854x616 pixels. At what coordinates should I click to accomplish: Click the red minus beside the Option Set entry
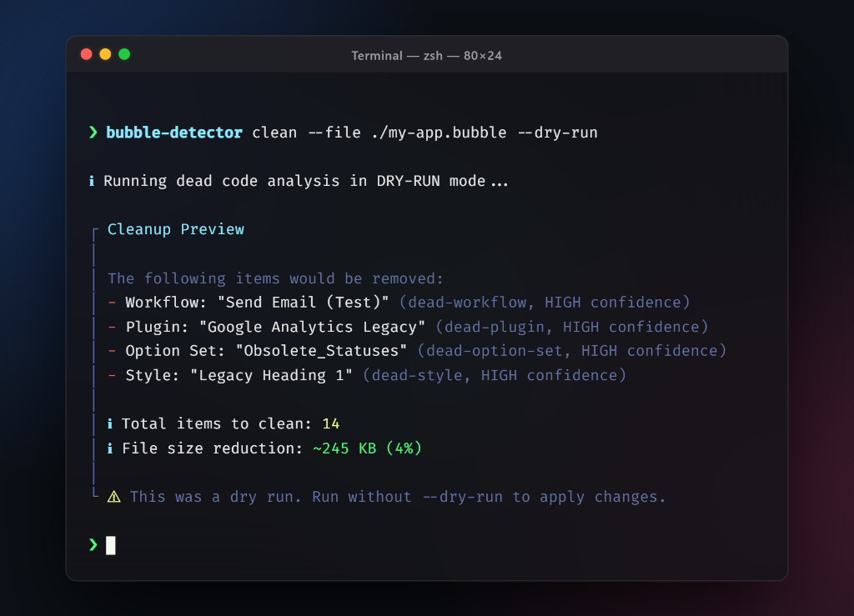click(x=112, y=351)
